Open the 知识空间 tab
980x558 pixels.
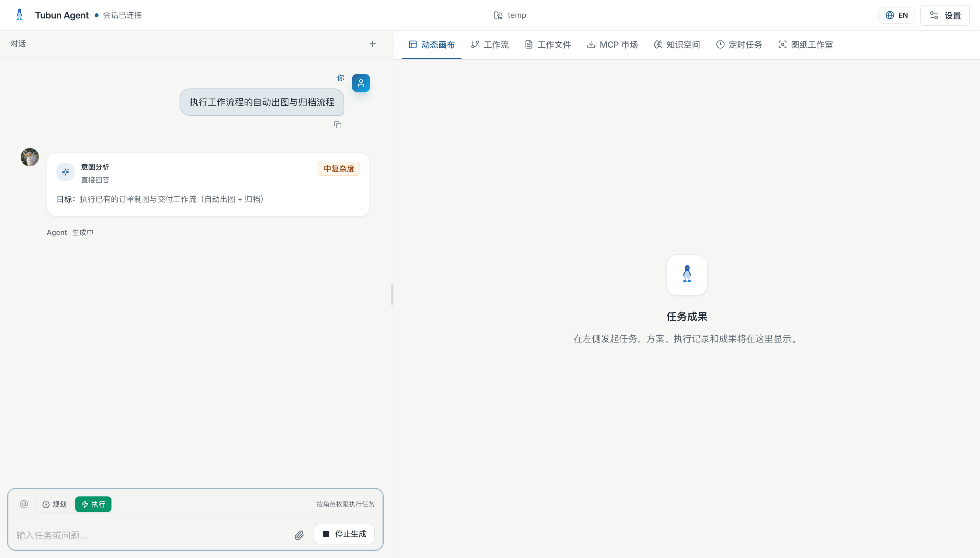point(677,45)
